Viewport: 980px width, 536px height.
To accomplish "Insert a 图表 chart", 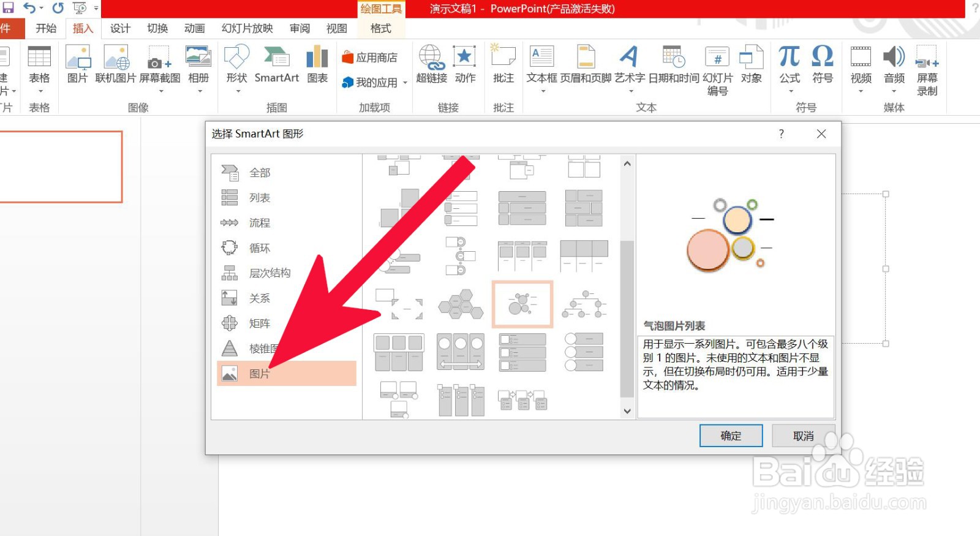I will (x=317, y=64).
